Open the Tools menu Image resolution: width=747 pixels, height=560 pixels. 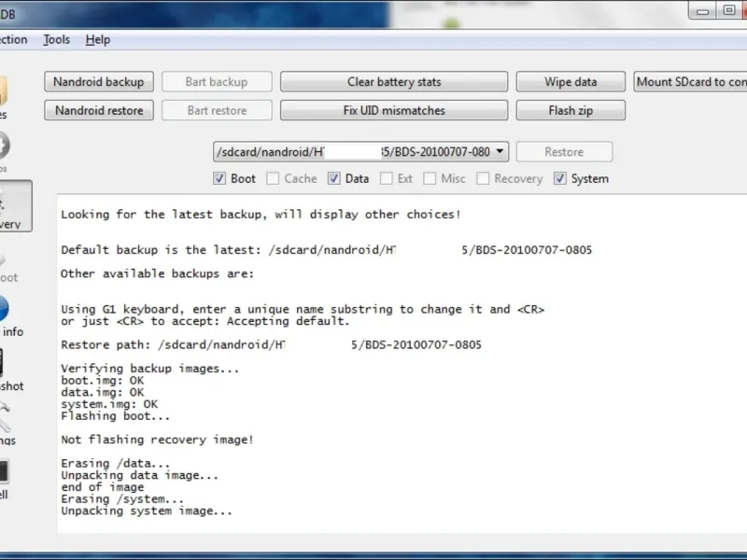click(57, 39)
